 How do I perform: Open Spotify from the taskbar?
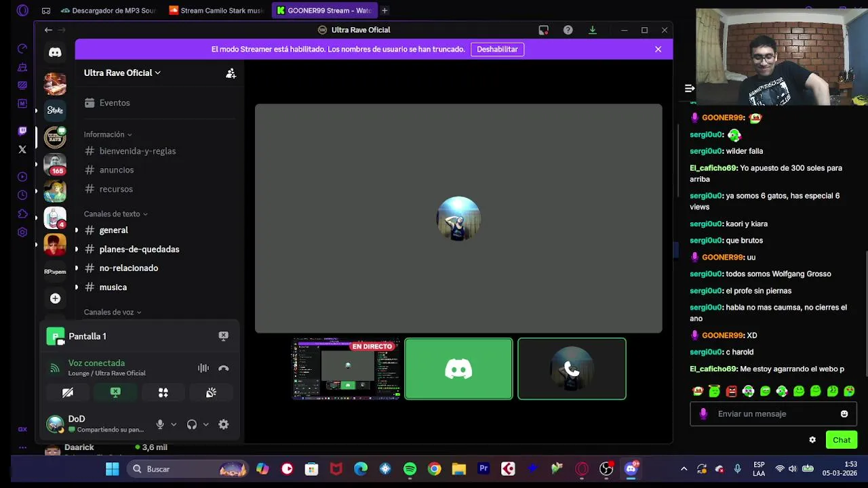(x=410, y=469)
